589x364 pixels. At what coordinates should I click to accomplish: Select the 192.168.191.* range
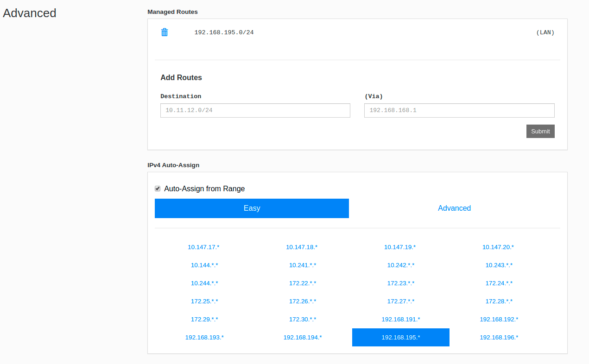(401, 320)
